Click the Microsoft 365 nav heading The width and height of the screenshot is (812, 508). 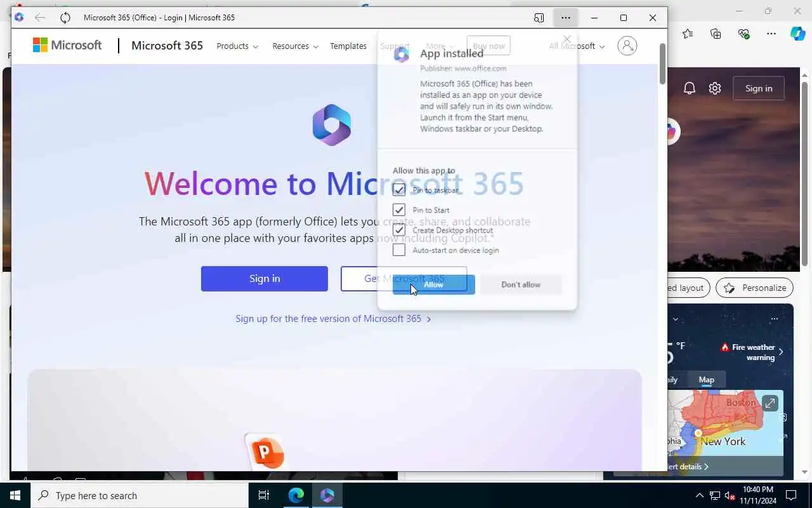167,45
